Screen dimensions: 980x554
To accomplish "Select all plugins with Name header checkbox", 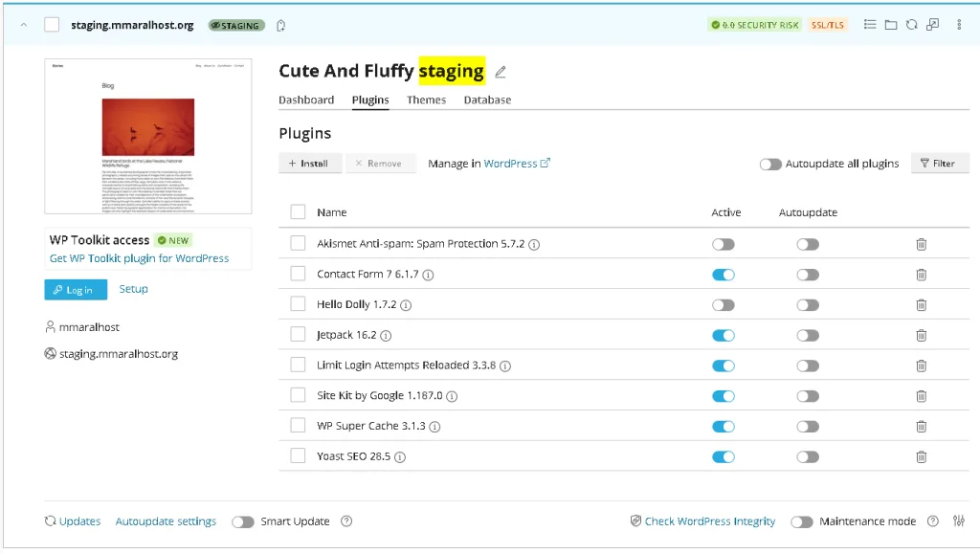I will click(x=299, y=211).
